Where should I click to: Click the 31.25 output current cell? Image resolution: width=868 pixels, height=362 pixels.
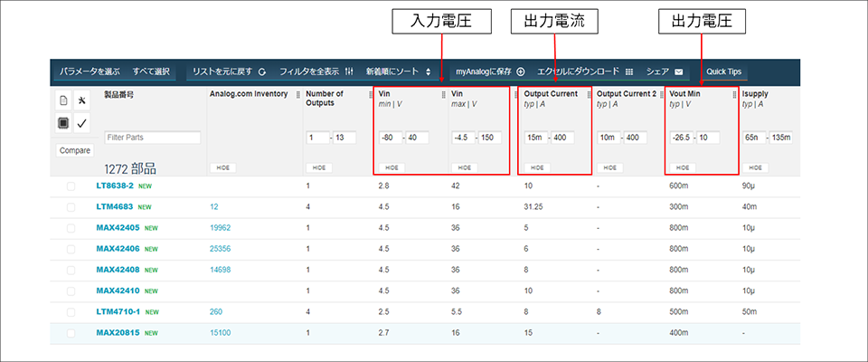tap(532, 206)
